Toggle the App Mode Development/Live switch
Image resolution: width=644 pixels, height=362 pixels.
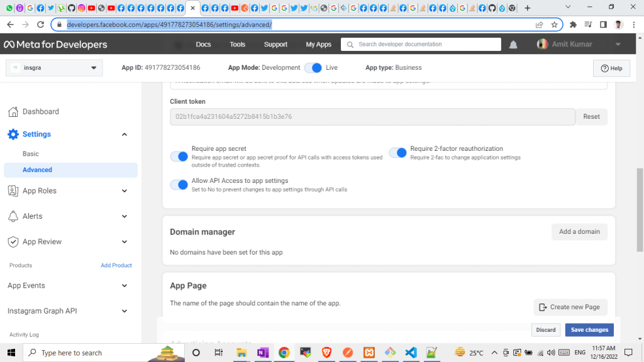coord(313,68)
